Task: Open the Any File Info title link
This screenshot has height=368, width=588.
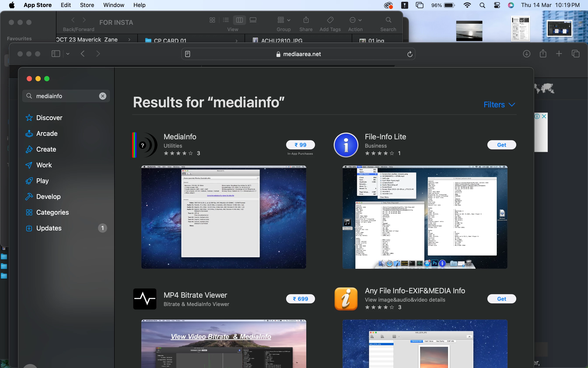Action: pos(415,291)
